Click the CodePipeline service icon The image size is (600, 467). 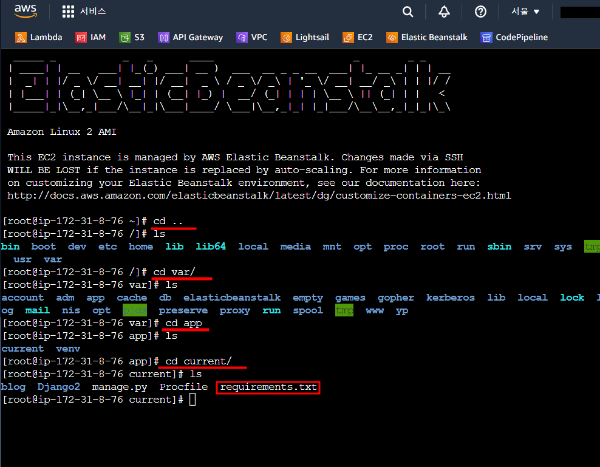(x=486, y=38)
